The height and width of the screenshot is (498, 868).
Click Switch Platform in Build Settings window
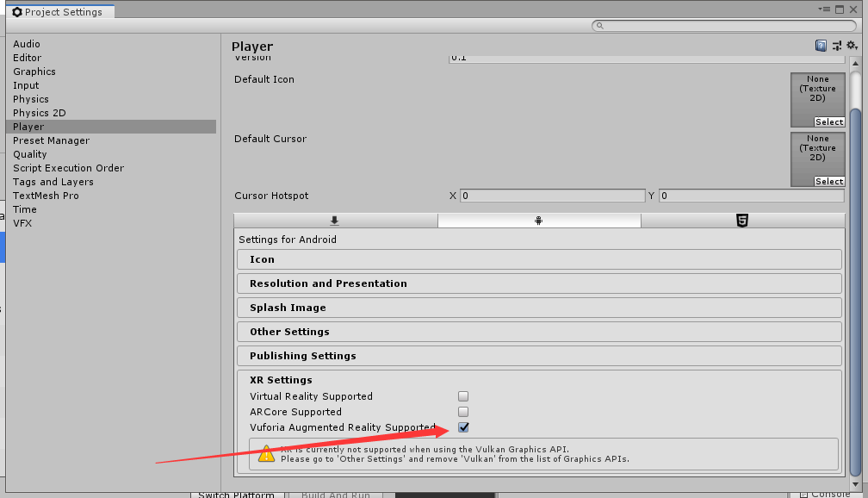pos(236,494)
